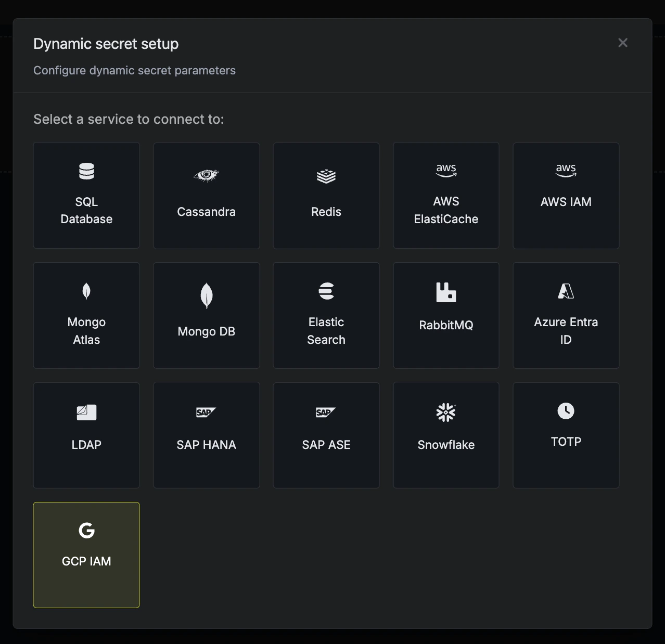
Task: Click the aws logo above AWS ElastiCache
Action: (446, 171)
